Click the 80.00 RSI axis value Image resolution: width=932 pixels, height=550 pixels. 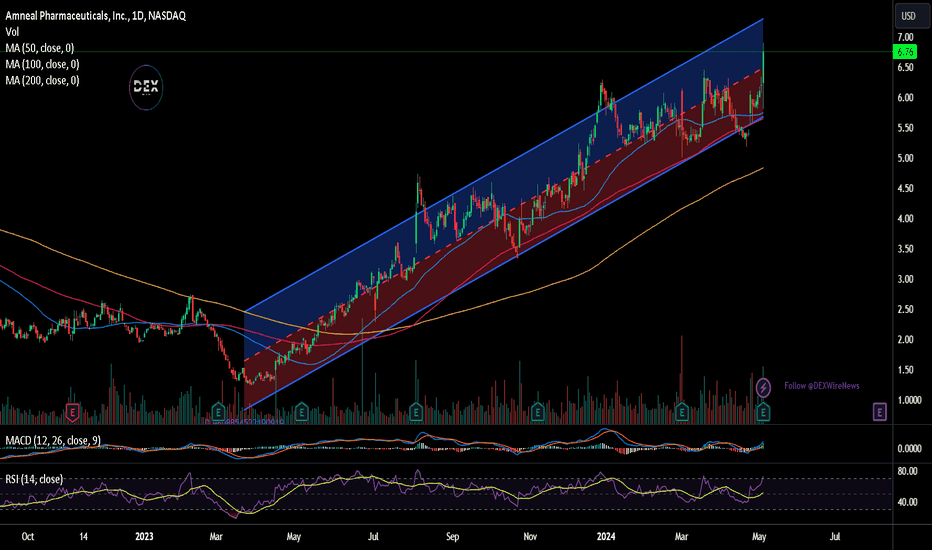coord(907,472)
